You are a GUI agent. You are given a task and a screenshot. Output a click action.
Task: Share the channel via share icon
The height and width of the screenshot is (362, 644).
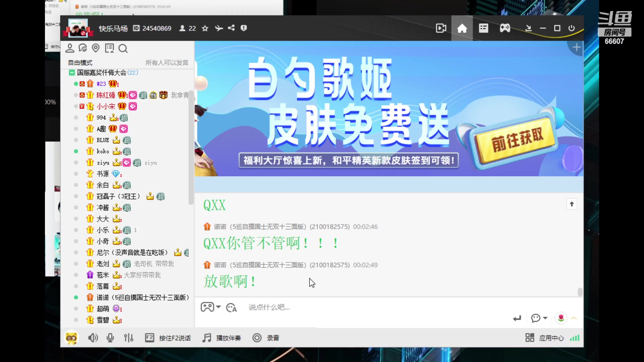(x=231, y=28)
